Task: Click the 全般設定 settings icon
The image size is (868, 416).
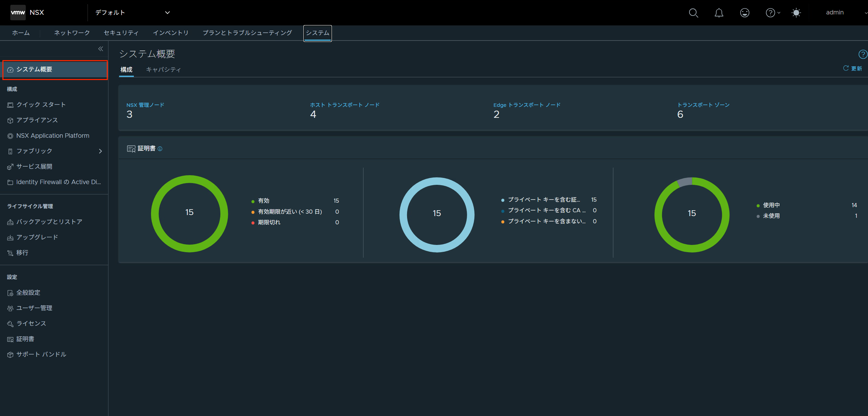Action: coord(10,293)
